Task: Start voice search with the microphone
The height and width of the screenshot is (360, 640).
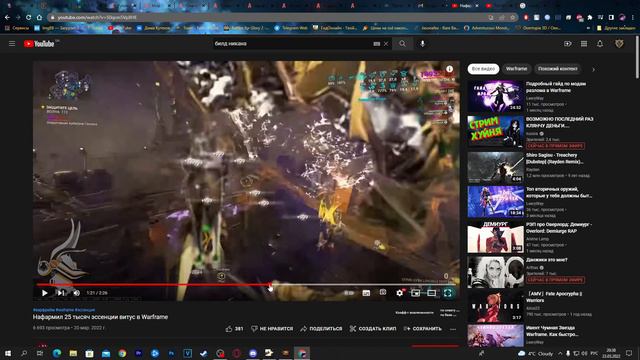Action: [x=422, y=44]
